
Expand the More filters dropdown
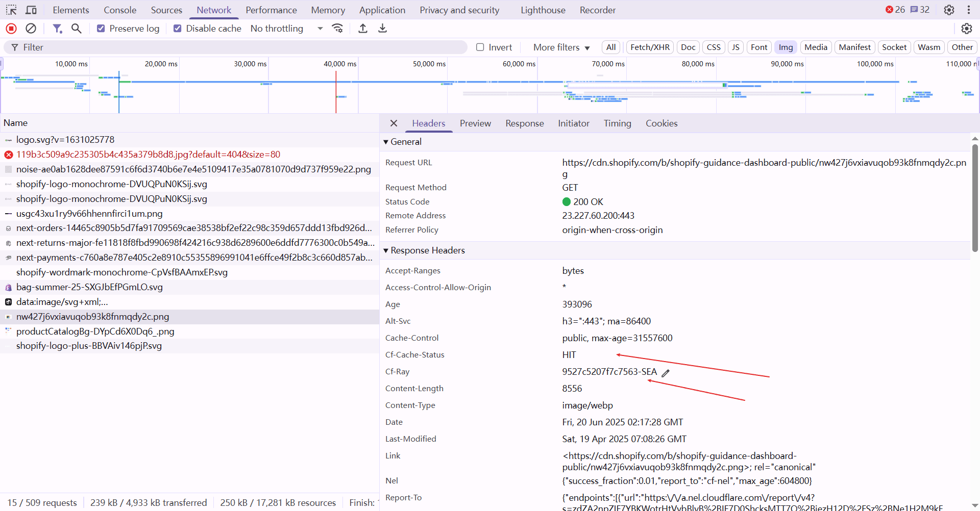click(561, 47)
